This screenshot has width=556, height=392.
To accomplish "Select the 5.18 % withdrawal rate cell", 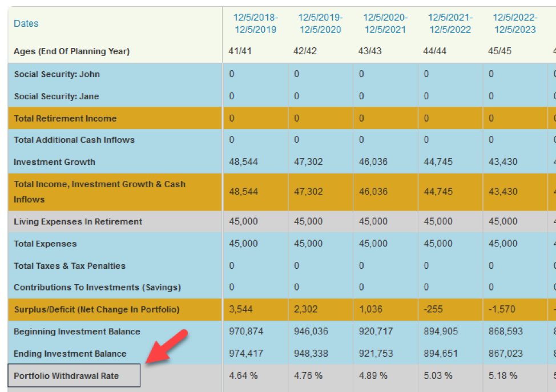I will coord(502,375).
